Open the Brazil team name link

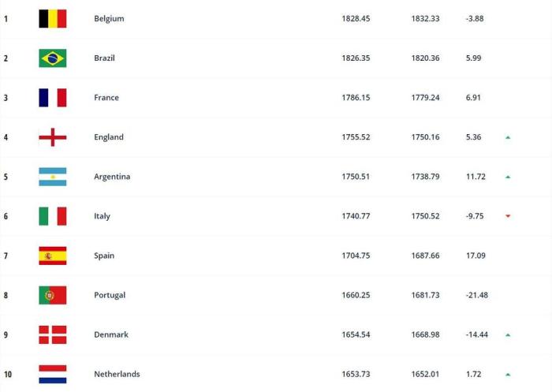click(105, 58)
